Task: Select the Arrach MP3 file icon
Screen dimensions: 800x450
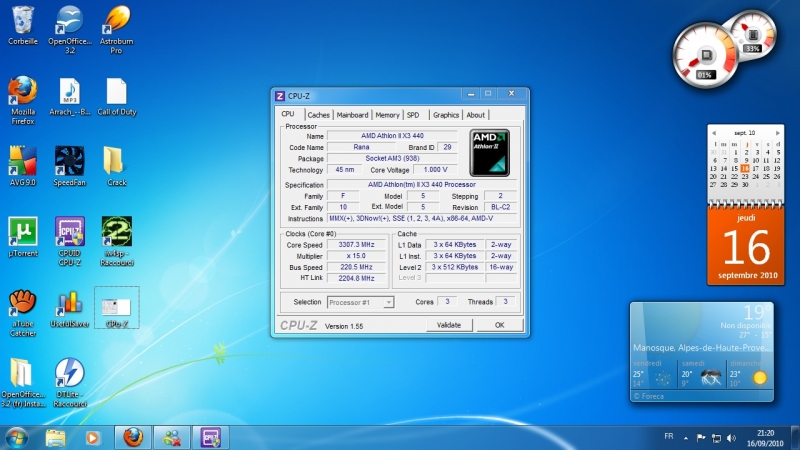Action: pyautogui.click(x=69, y=97)
